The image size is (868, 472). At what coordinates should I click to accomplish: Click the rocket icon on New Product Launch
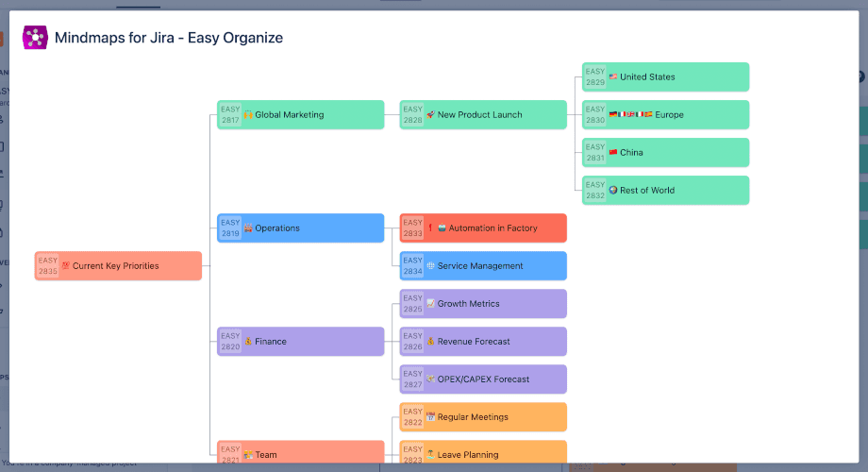(430, 114)
